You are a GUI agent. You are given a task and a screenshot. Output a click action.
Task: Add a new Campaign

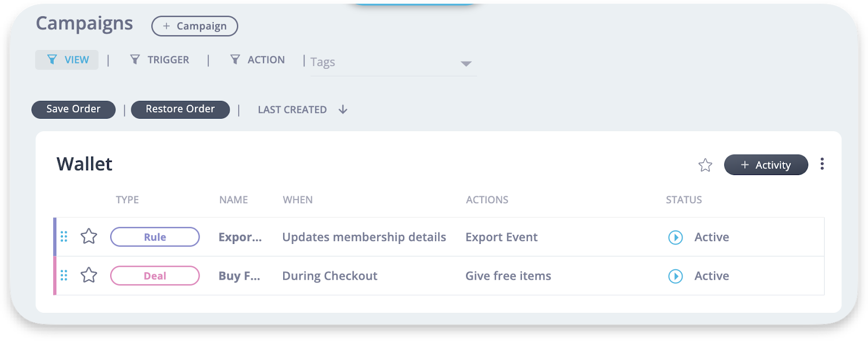coord(195,26)
